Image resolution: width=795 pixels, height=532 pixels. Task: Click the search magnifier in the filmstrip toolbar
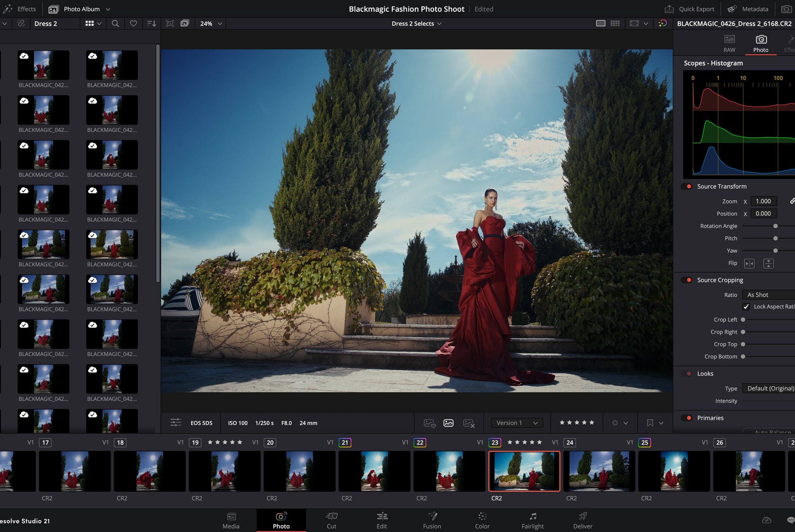(x=115, y=23)
